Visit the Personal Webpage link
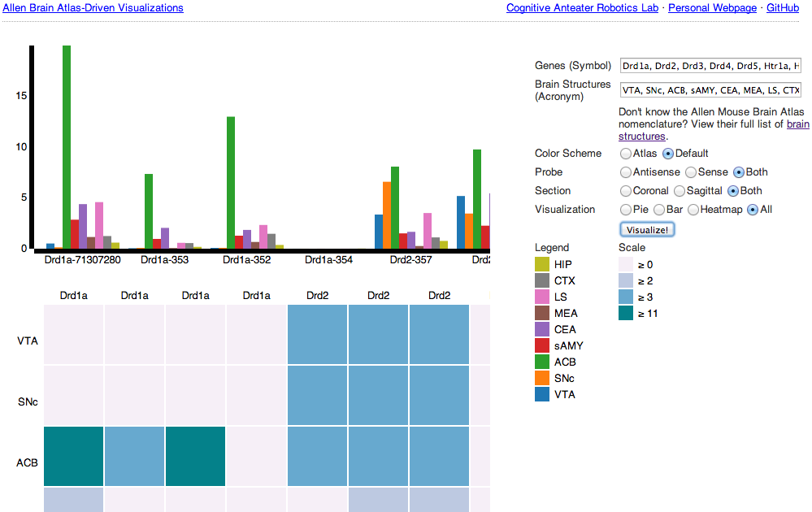812x512 pixels. pos(712,8)
